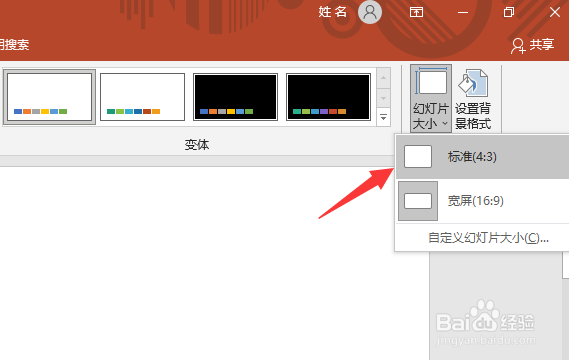This screenshot has height=360, width=569.
Task: Close the PowerPoint window
Action: pos(555,12)
